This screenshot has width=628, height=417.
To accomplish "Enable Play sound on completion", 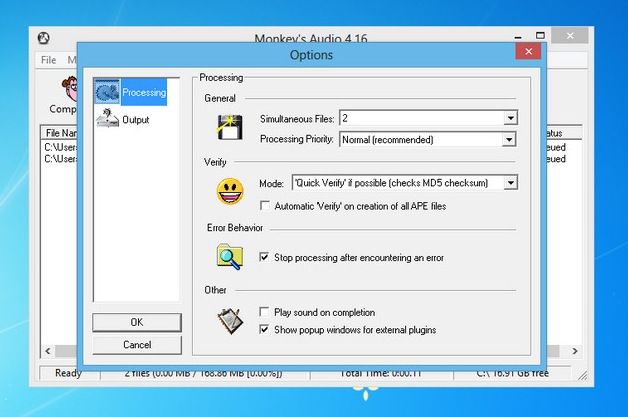I will tap(264, 312).
